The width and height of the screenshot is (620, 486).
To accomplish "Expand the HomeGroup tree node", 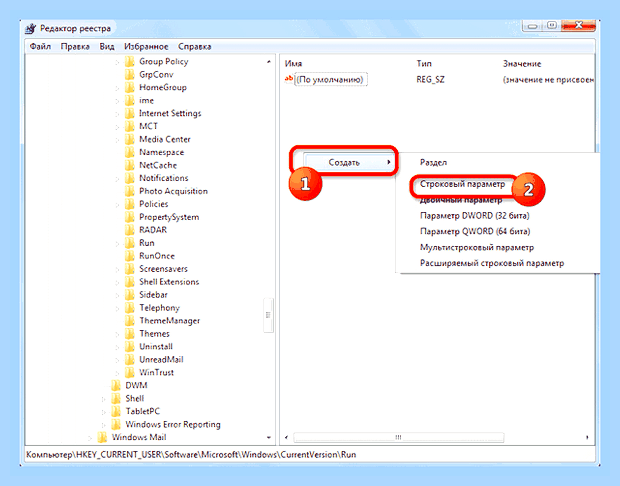I will (x=117, y=88).
